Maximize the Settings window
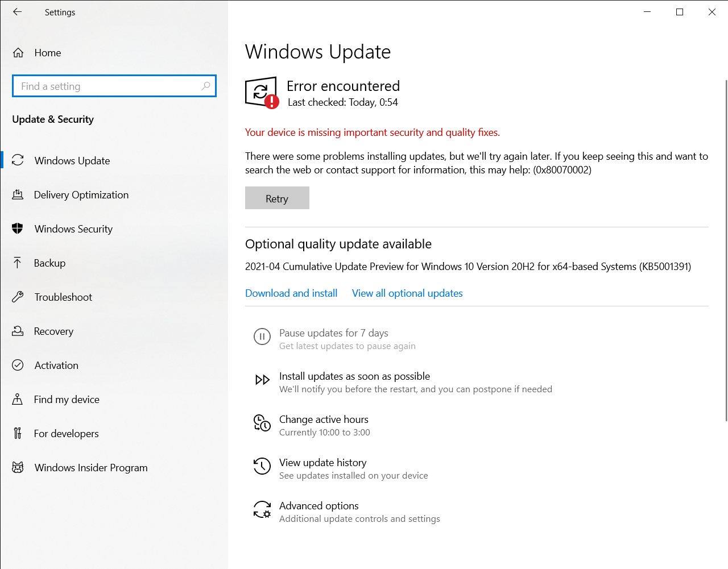Viewport: 728px width, 569px height. [x=680, y=12]
